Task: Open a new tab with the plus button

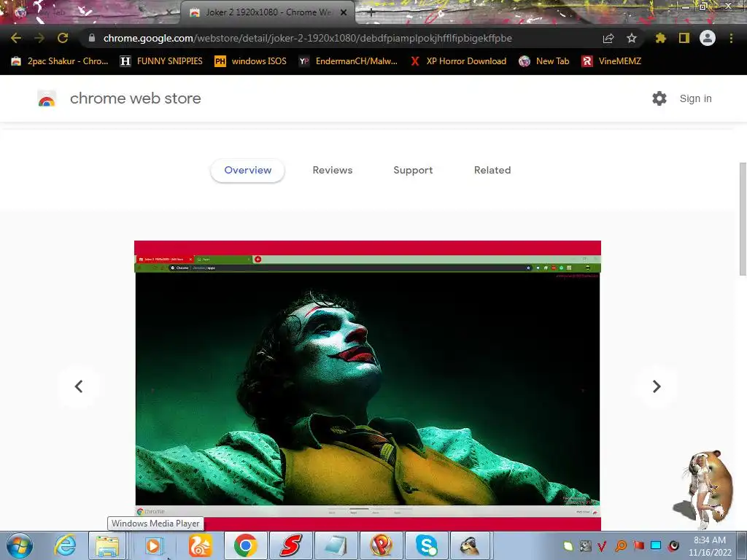Action: 371,13
